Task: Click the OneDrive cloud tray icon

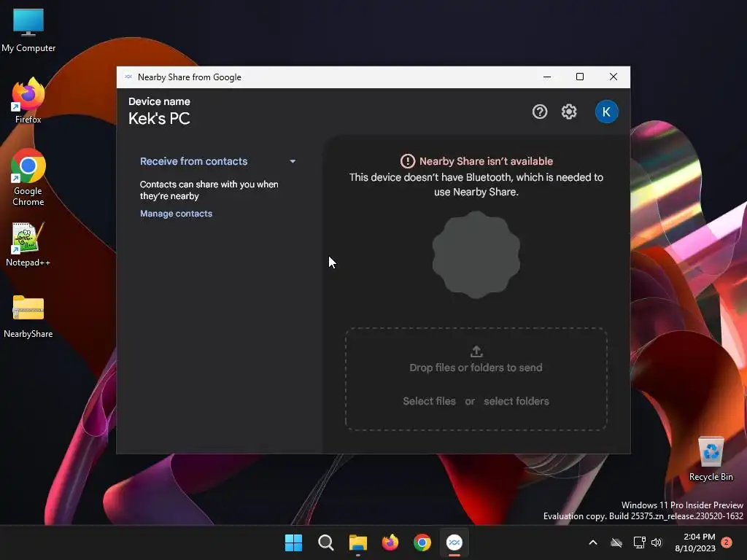Action: click(616, 542)
